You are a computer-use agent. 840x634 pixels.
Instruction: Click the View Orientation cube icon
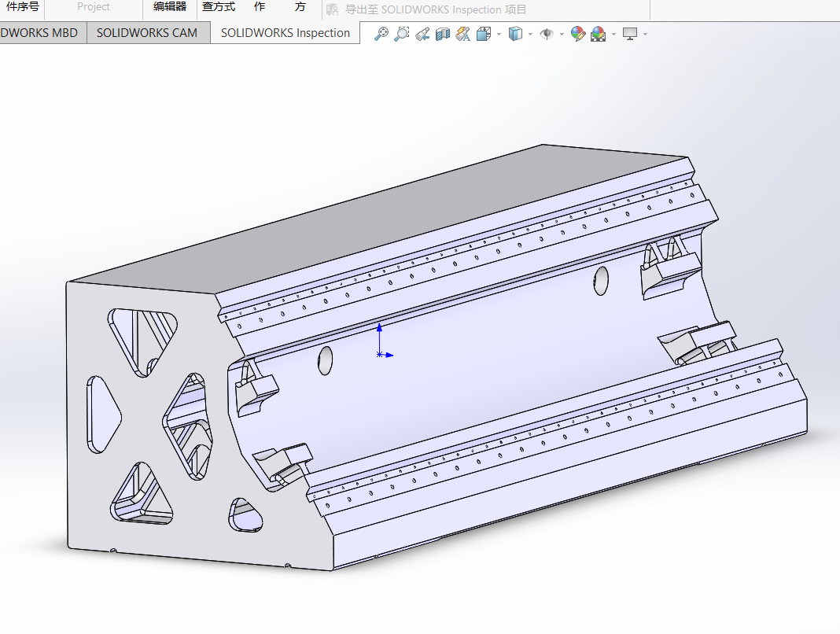[x=483, y=34]
